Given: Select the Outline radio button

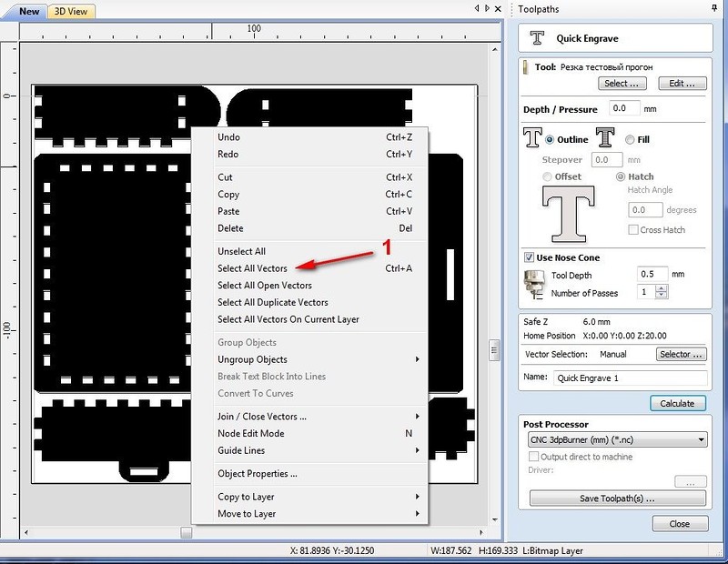Looking at the screenshot, I should (551, 139).
